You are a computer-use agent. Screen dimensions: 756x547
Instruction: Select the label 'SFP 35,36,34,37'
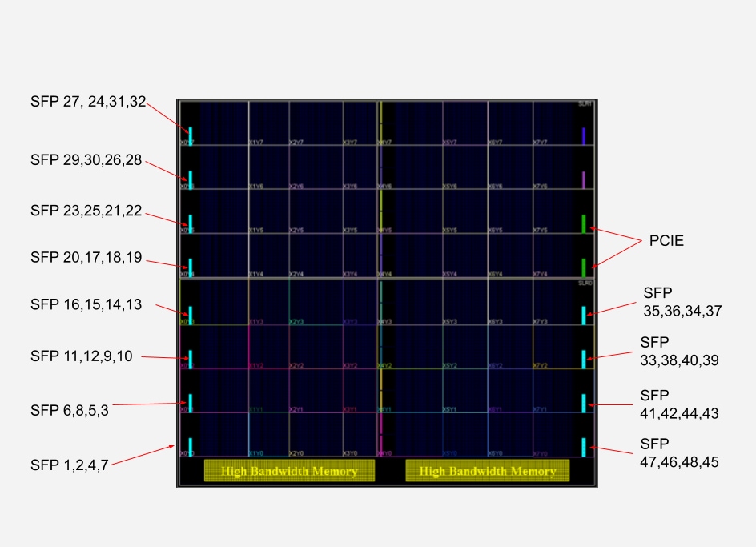click(x=682, y=302)
